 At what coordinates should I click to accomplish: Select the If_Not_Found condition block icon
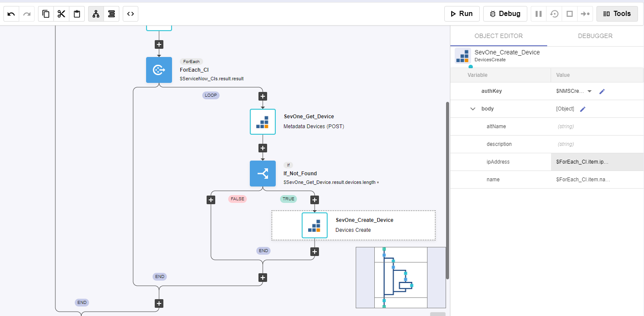(x=263, y=174)
